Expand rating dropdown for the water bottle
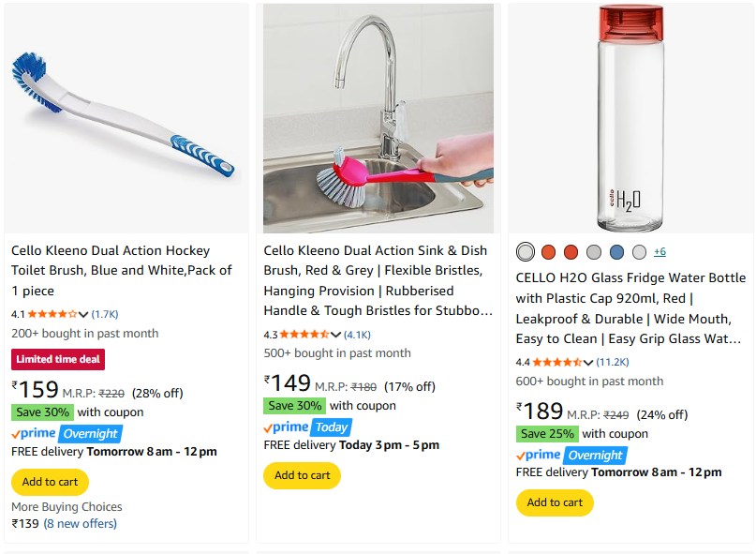The image size is (756, 554). pyautogui.click(x=587, y=362)
